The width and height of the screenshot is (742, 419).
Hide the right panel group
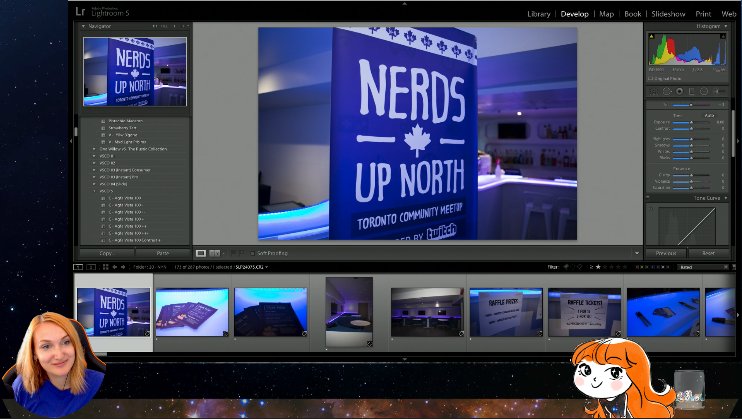738,141
